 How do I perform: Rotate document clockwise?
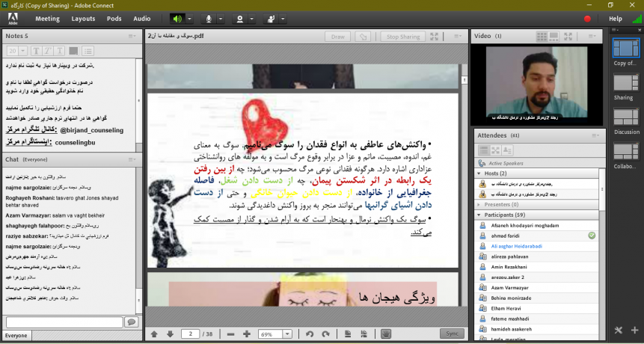coord(325,334)
